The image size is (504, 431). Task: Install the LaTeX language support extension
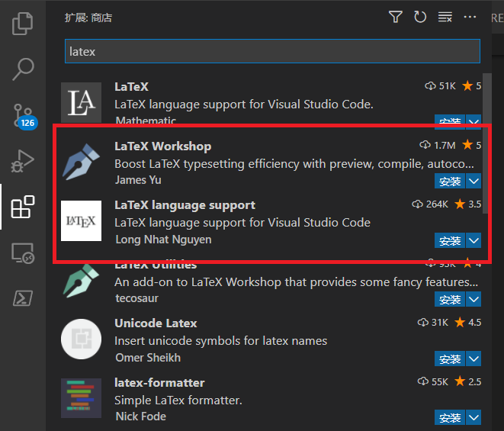(450, 240)
